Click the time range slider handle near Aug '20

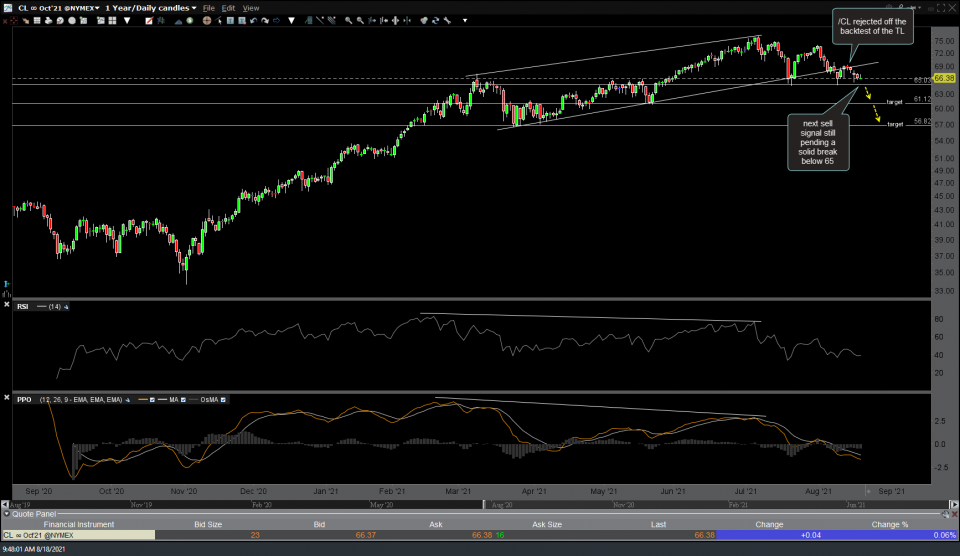(484, 505)
